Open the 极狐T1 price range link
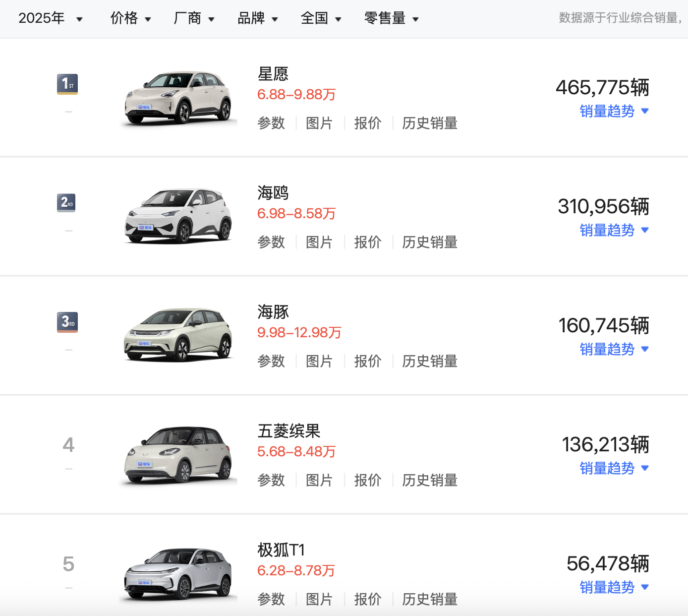 296,570
